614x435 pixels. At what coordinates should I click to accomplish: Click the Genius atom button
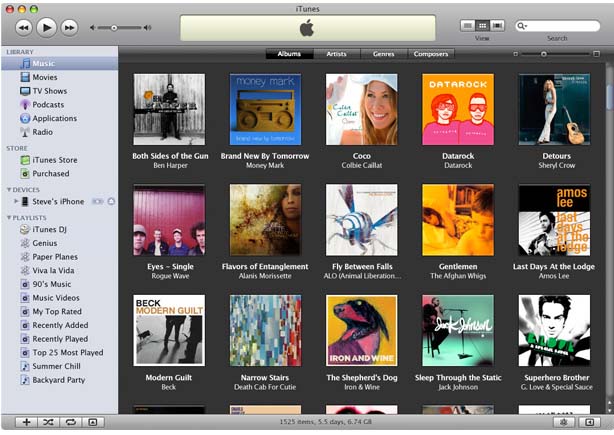(564, 422)
